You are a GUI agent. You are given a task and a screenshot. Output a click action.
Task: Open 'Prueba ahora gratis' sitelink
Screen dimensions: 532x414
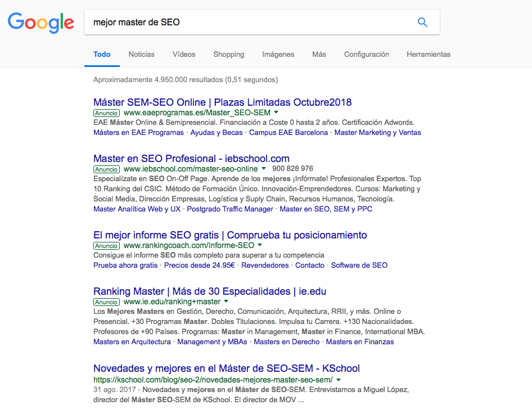(x=125, y=265)
